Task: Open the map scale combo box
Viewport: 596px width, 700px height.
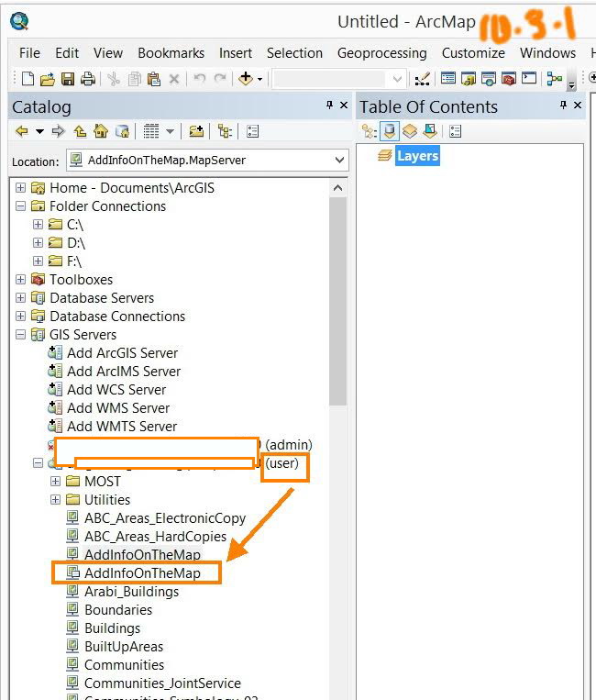Action: point(339,80)
